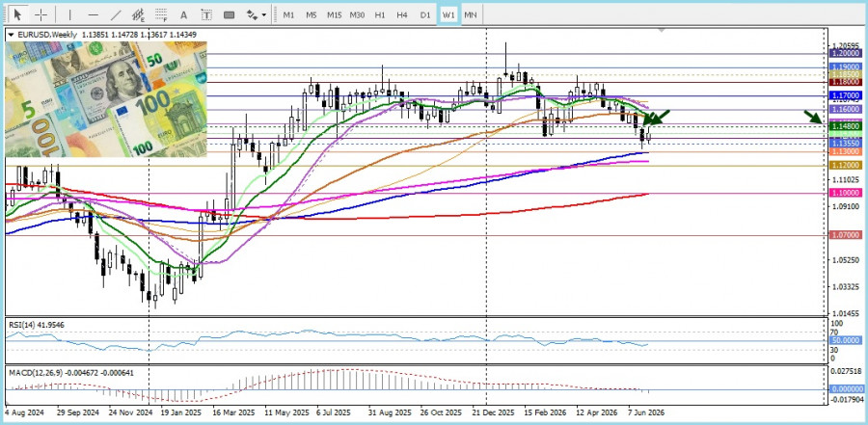868x425 pixels.
Task: Select the rectangle shape tool
Action: 230,15
